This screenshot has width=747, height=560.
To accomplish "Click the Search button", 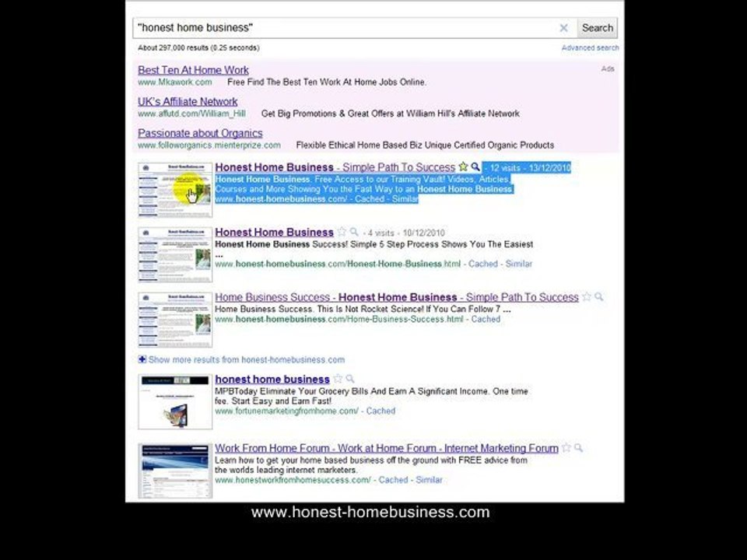I will 598,28.
